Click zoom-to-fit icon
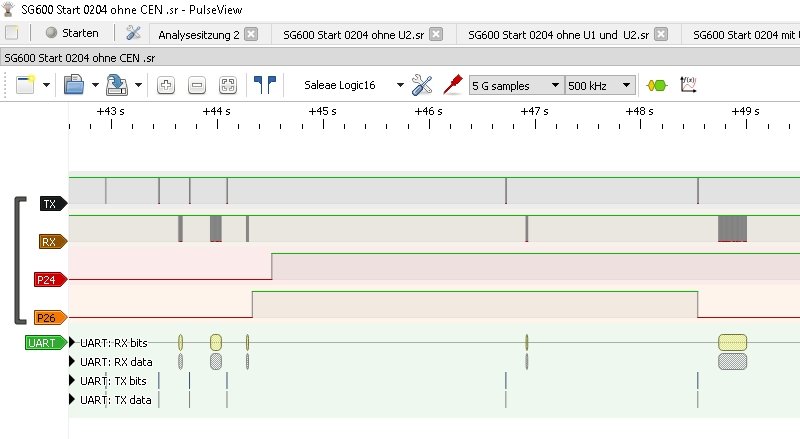 [228, 86]
